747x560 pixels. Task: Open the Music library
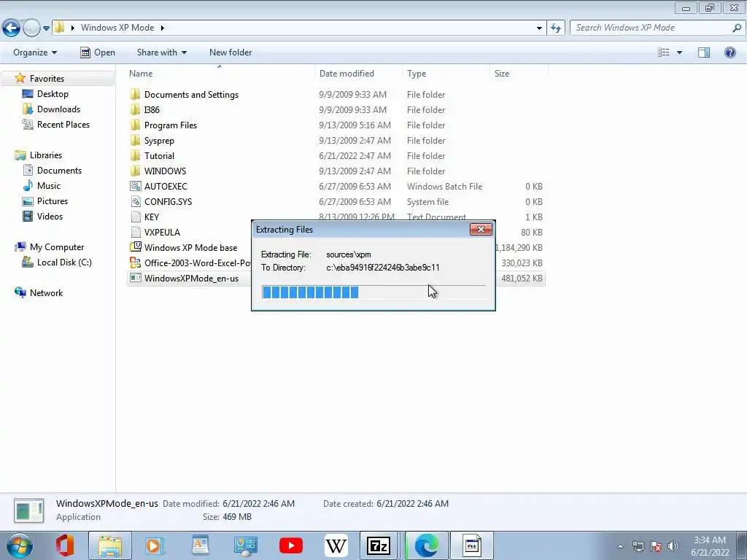pos(49,186)
